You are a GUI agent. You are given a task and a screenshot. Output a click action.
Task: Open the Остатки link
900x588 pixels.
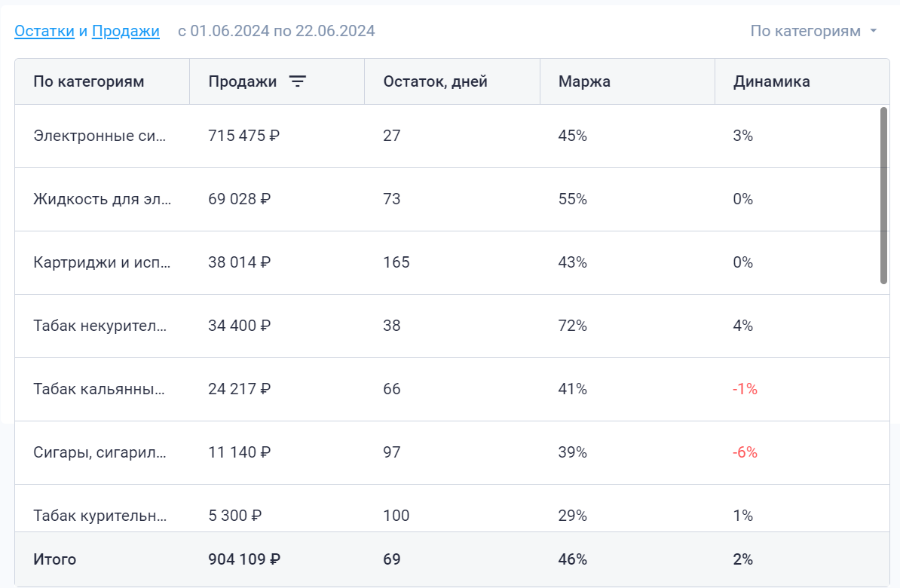tap(44, 31)
